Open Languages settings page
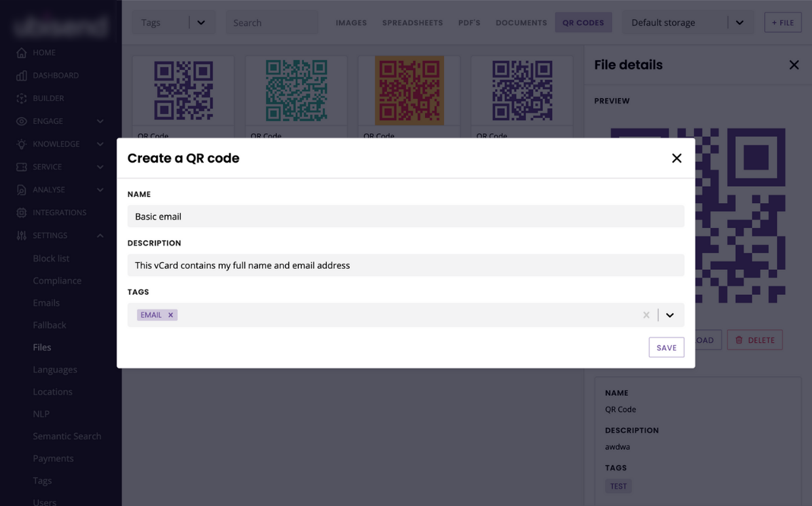 (x=55, y=370)
